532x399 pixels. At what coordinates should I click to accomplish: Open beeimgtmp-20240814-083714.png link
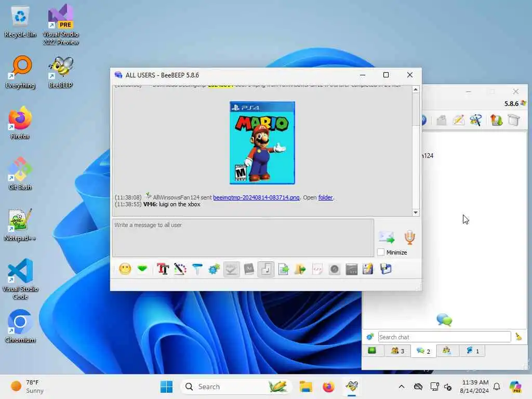point(256,197)
